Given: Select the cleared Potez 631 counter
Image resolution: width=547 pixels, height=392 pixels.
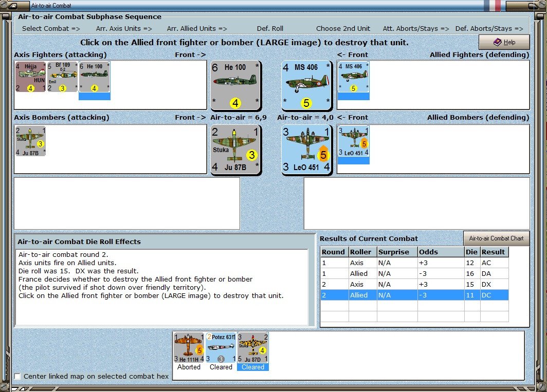Looking at the screenshot, I should [x=221, y=348].
